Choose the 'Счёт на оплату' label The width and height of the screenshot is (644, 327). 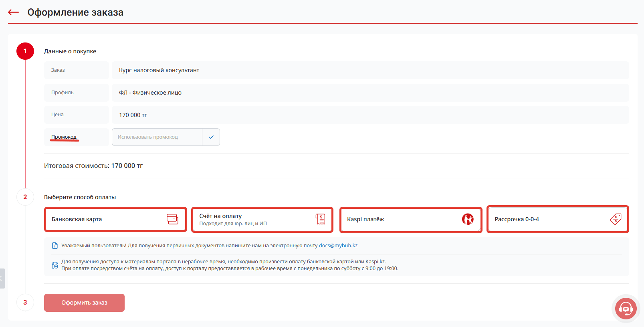[220, 216]
